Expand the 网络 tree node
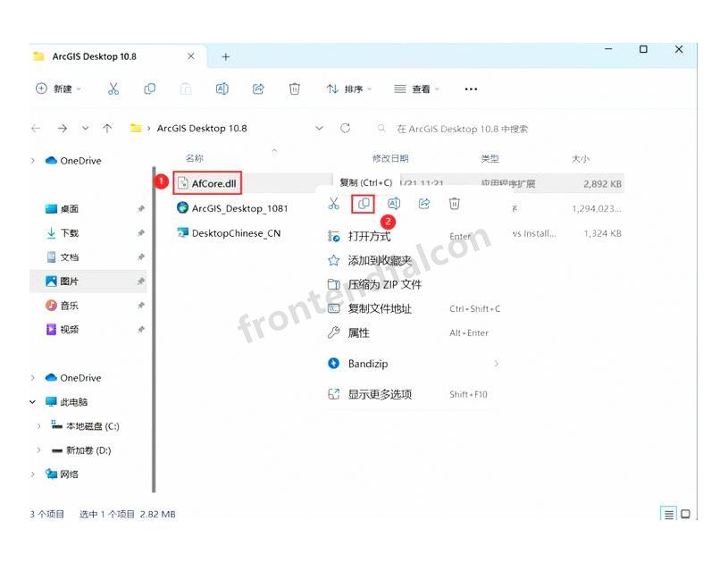Image resolution: width=728 pixels, height=563 pixels. click(33, 475)
